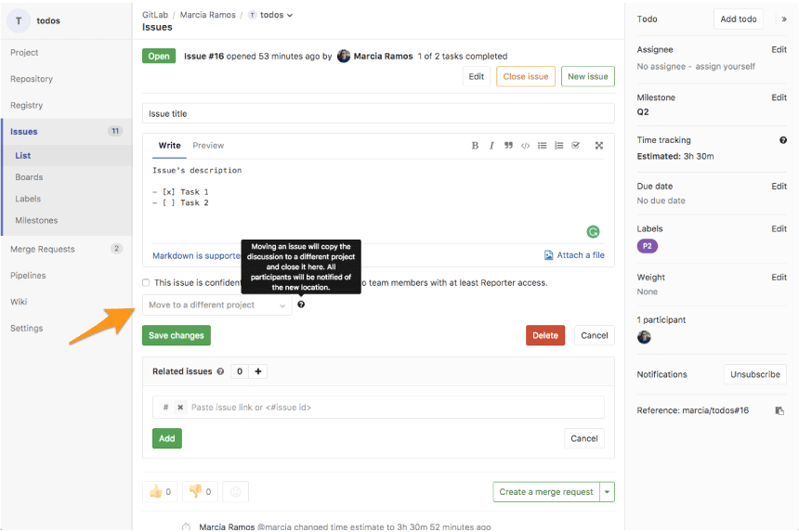
Task: Copy the reference with the clipboard icon
Action: point(779,410)
